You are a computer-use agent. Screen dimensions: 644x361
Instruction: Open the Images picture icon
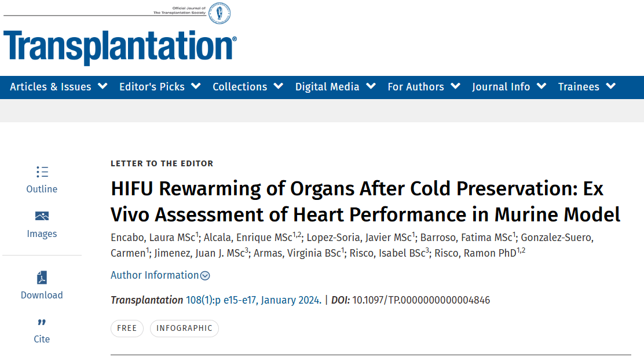point(42,216)
